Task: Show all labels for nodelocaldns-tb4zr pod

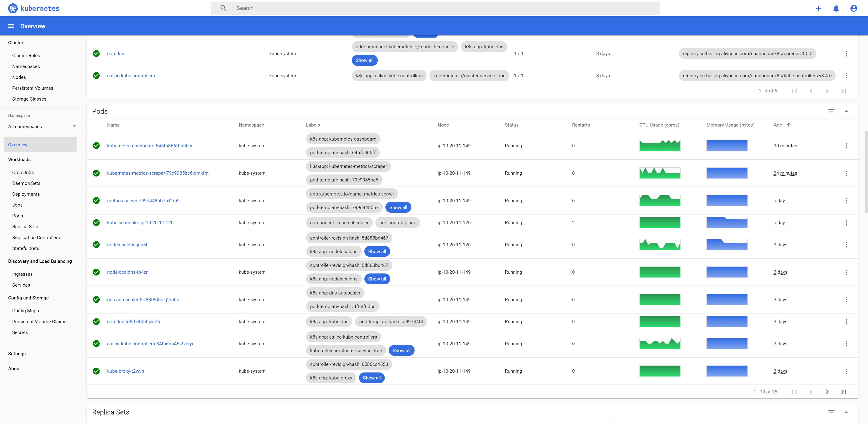Action: coord(377,279)
